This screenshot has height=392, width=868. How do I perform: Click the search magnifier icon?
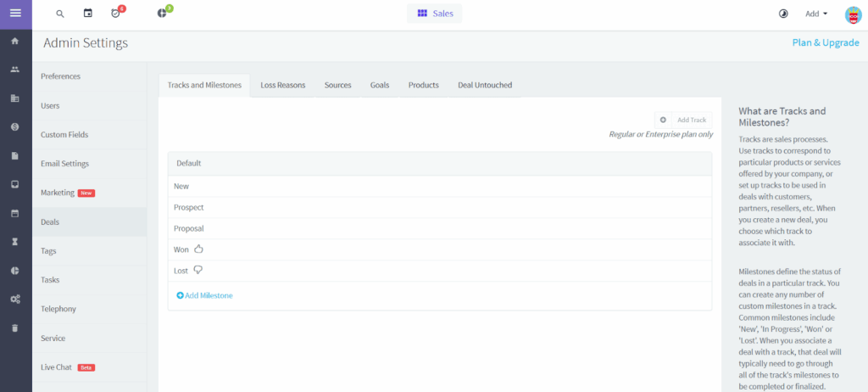(59, 14)
